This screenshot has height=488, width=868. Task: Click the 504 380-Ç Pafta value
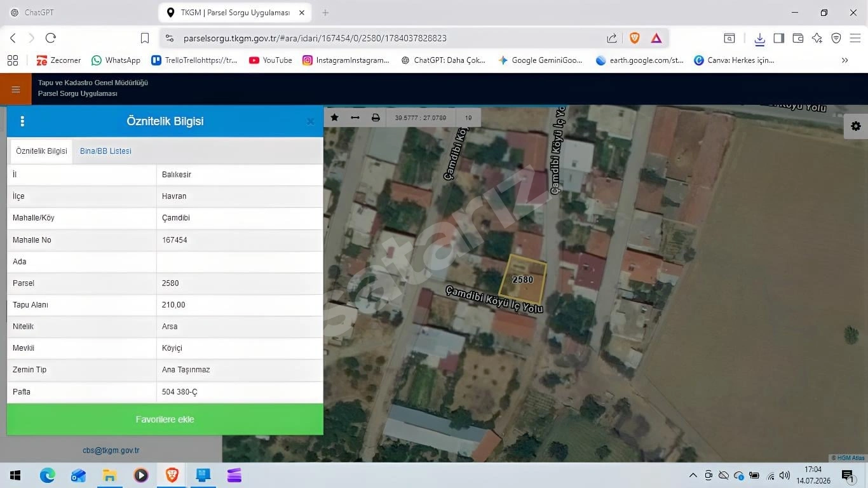180,392
